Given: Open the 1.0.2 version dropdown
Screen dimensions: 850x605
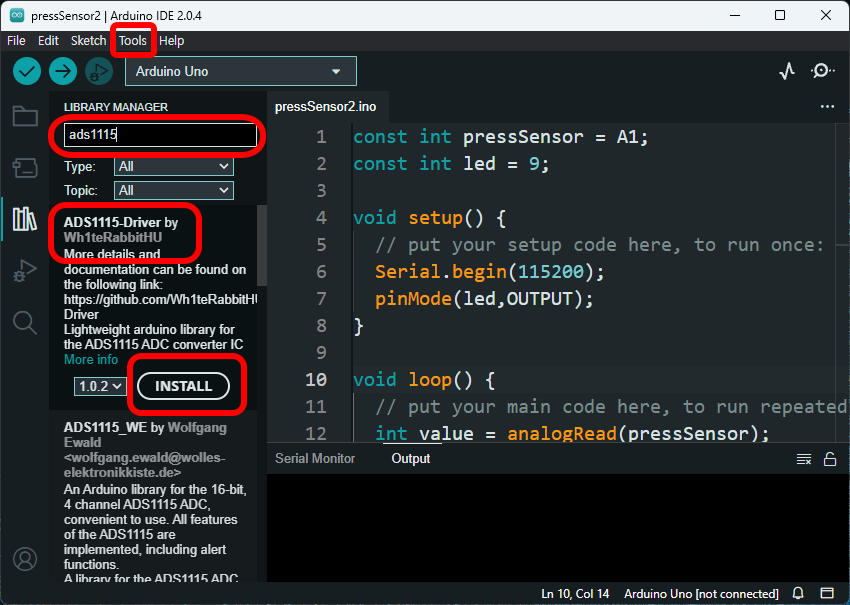Looking at the screenshot, I should coord(100,386).
